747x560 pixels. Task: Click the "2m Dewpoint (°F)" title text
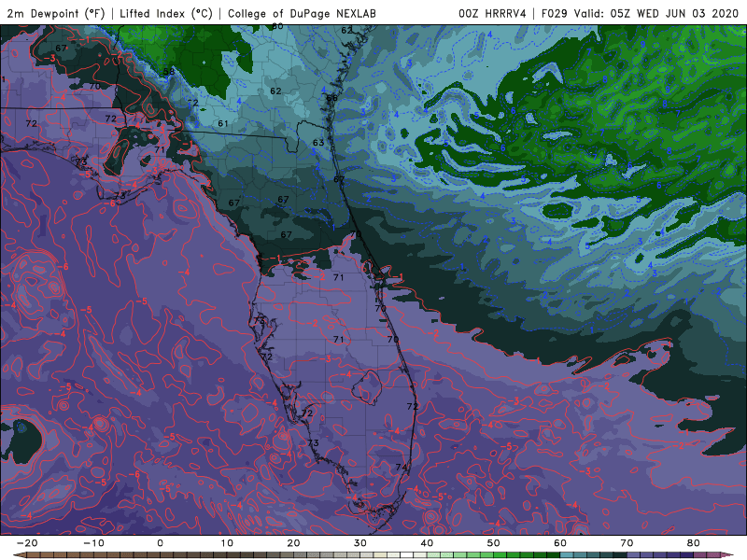(x=56, y=13)
